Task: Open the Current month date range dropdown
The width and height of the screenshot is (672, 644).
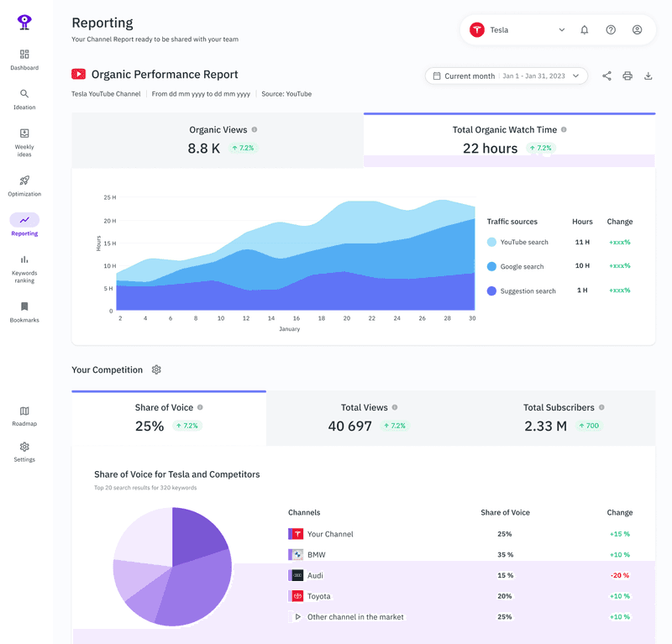Action: (x=507, y=76)
